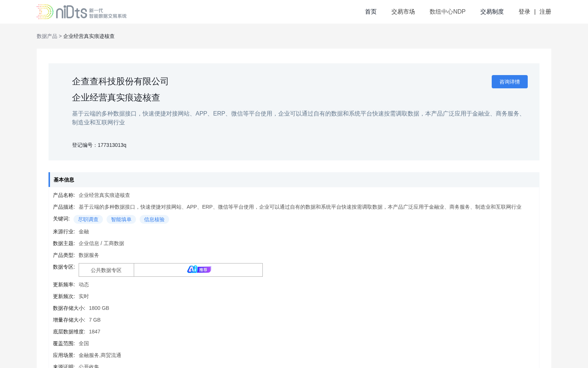Go to 数纽中心NDP in navigation

tap(447, 12)
